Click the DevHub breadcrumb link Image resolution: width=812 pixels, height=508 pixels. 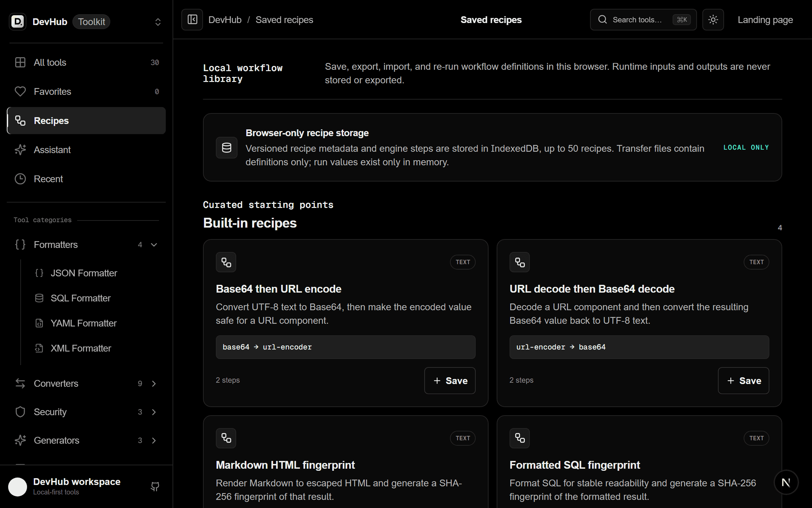click(225, 20)
